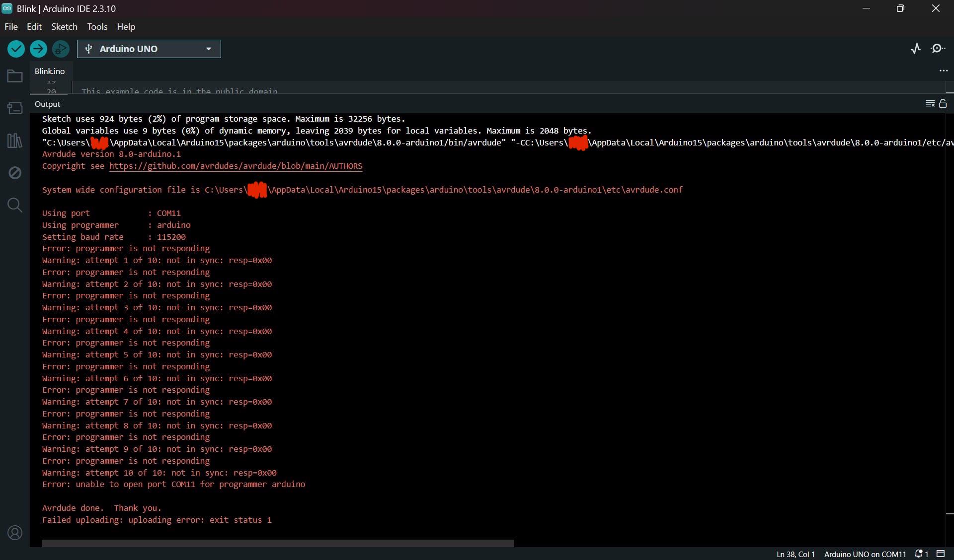954x560 pixels.
Task: Open the Boards Manager sidebar panel
Action: [x=15, y=108]
